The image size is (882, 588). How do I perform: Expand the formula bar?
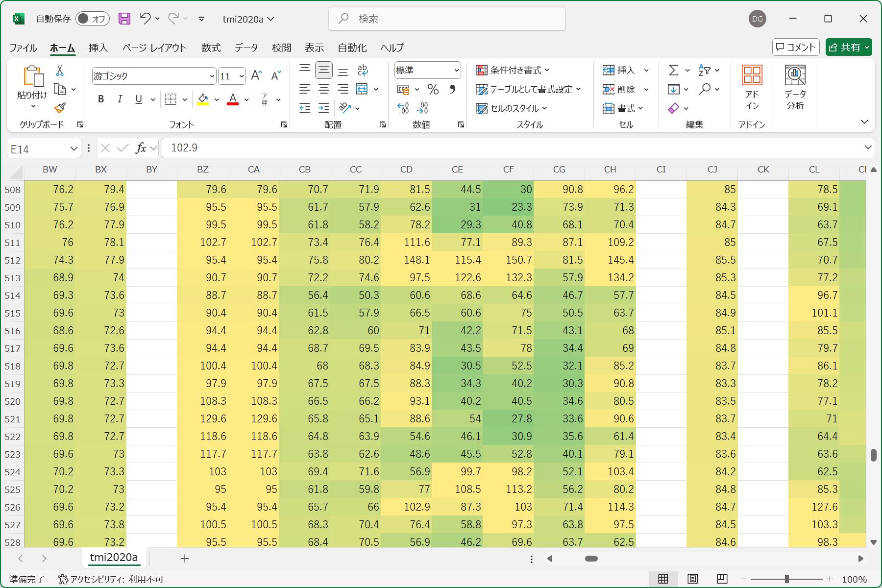click(868, 147)
